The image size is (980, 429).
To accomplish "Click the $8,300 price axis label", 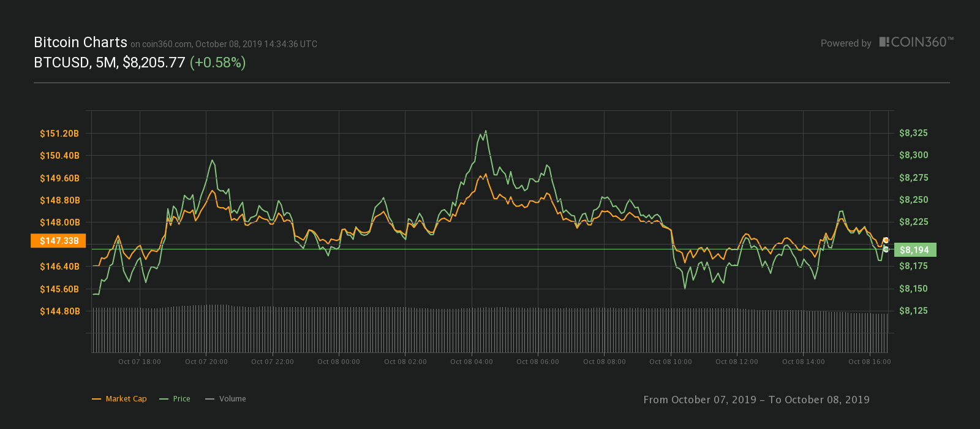I will tap(913, 155).
